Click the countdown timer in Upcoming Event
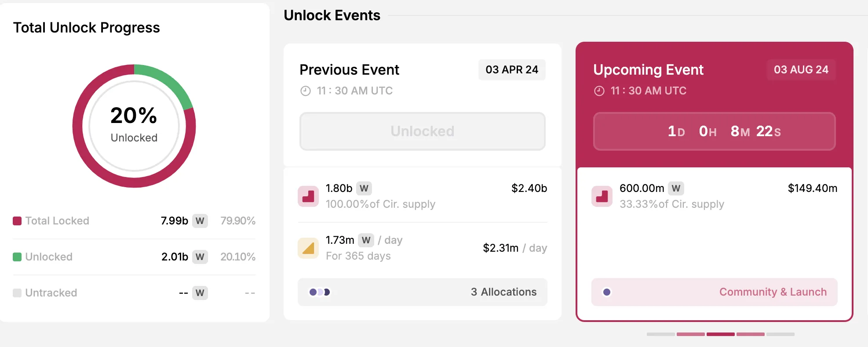 pyautogui.click(x=714, y=131)
